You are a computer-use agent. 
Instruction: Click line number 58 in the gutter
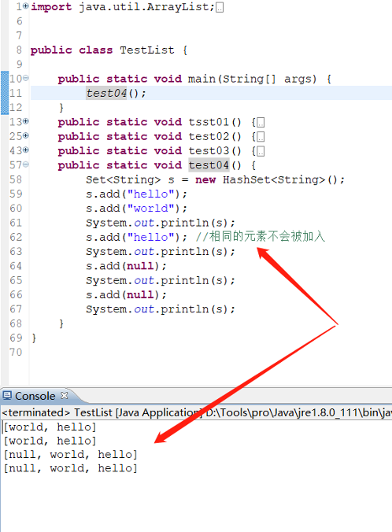(16, 179)
